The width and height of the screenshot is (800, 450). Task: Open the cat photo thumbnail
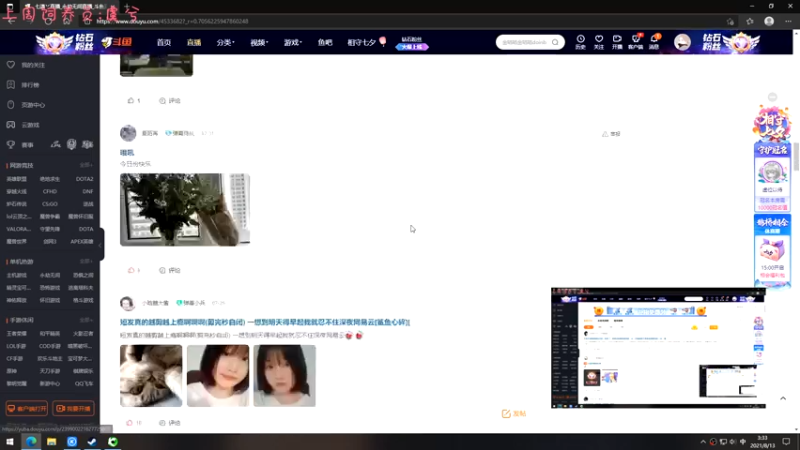pyautogui.click(x=151, y=376)
